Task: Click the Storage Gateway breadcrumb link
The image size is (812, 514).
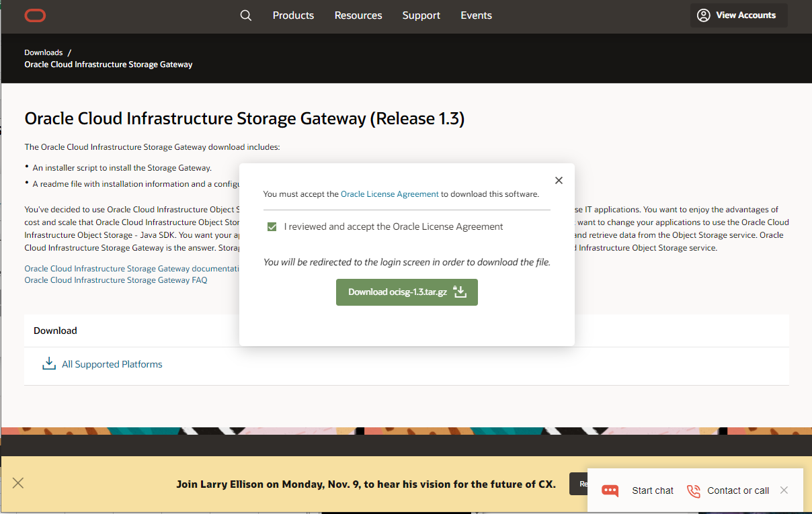Action: tap(108, 65)
